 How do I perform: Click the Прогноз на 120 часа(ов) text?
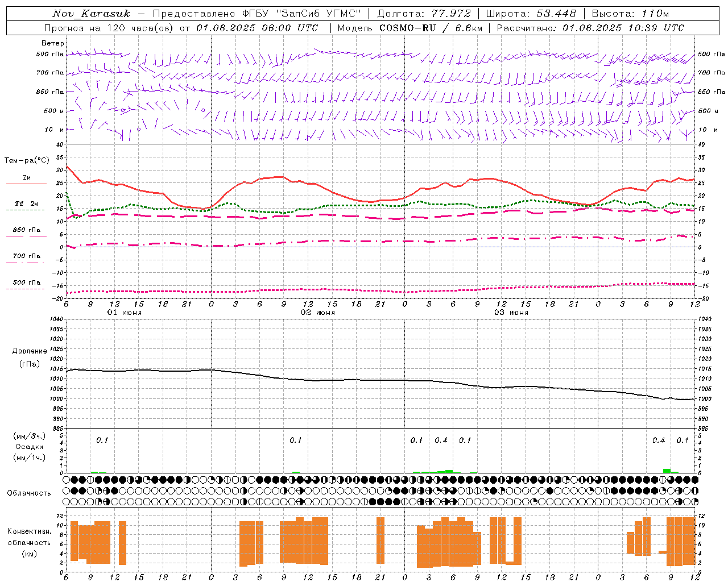109,28
